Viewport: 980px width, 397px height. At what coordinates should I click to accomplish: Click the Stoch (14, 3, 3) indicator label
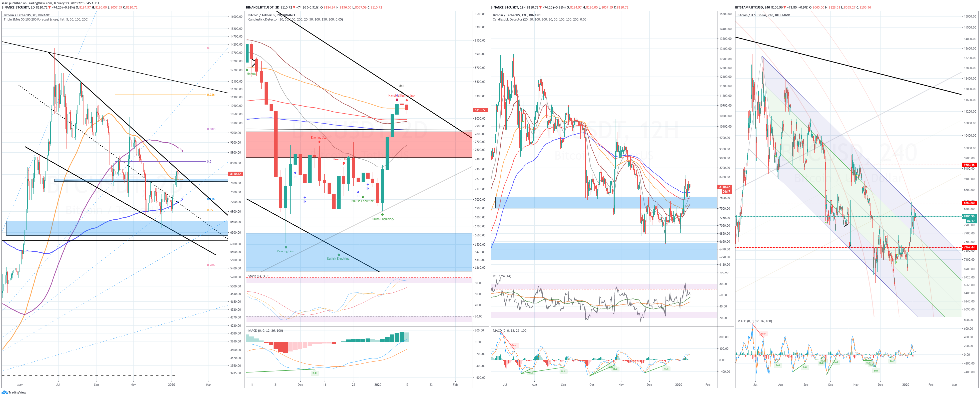pyautogui.click(x=259, y=276)
